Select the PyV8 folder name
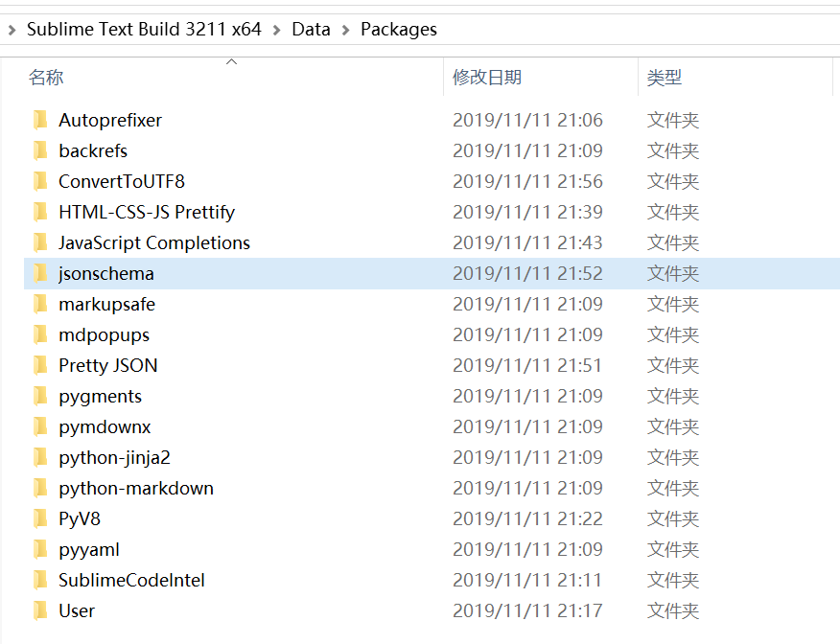Image resolution: width=840 pixels, height=644 pixels. coord(80,519)
